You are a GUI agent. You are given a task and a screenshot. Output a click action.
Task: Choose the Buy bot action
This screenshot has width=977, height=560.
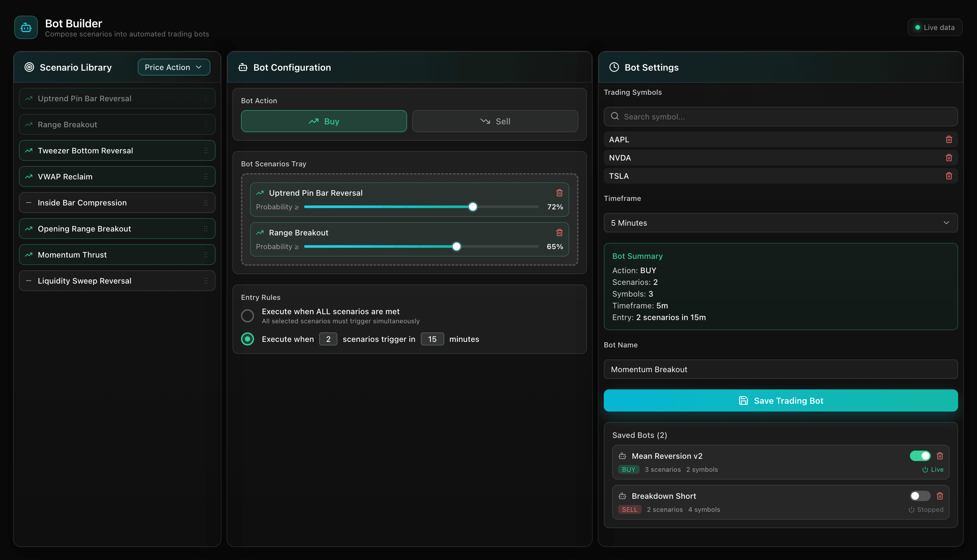[324, 121]
